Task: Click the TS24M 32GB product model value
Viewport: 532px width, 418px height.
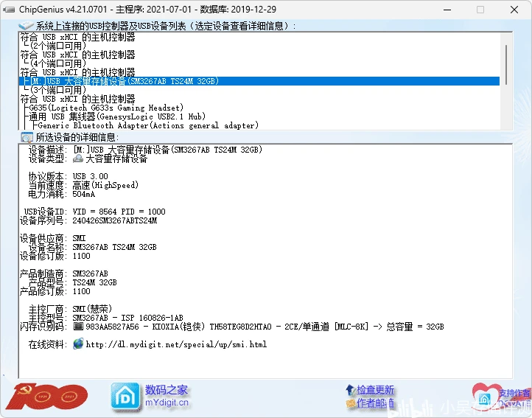Action: (94, 282)
